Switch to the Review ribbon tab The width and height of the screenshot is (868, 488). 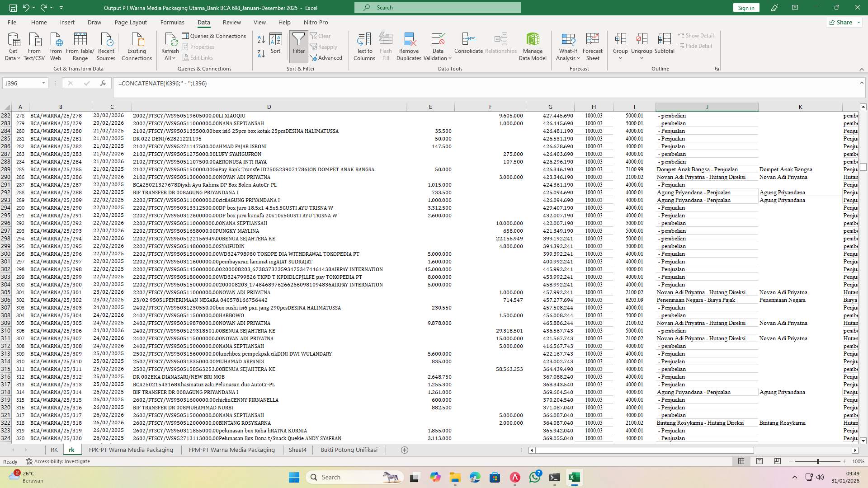(x=232, y=22)
